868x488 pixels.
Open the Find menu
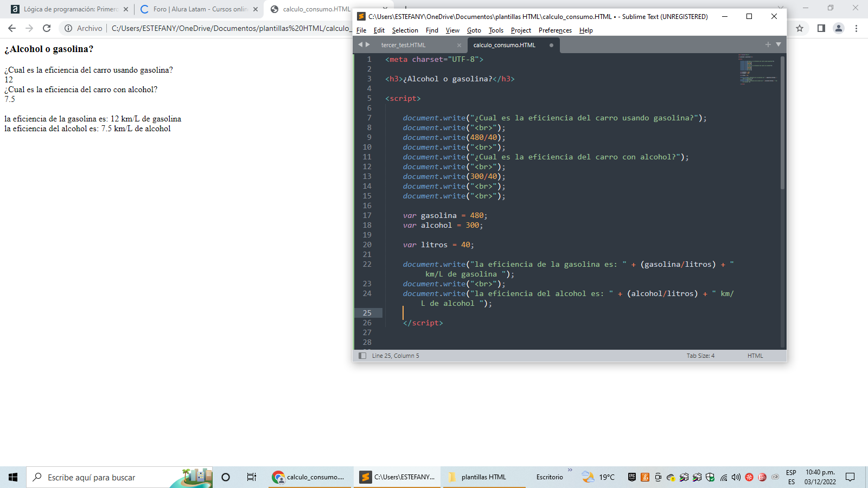(x=432, y=30)
